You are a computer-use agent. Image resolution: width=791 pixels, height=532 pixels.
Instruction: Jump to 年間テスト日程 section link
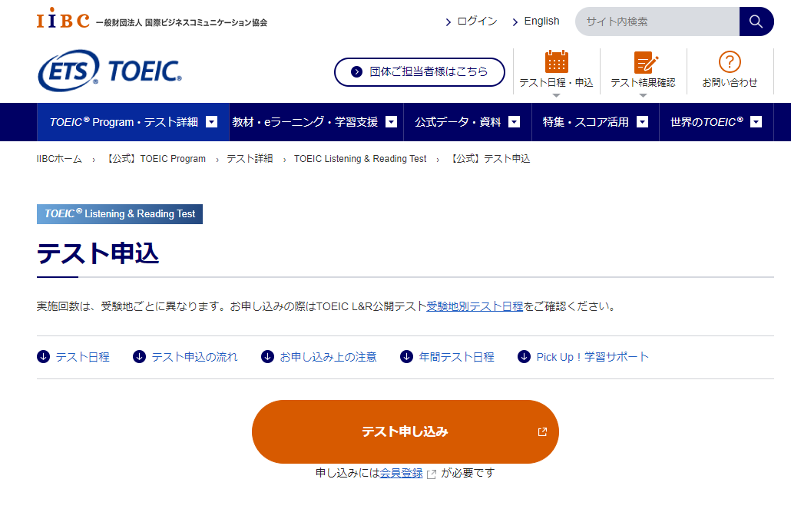tap(456, 357)
